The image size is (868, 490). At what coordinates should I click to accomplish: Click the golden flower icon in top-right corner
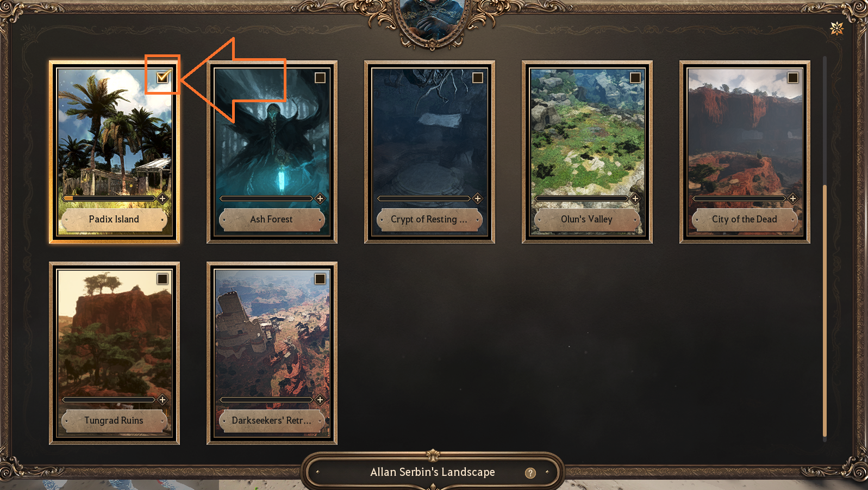[x=837, y=28]
